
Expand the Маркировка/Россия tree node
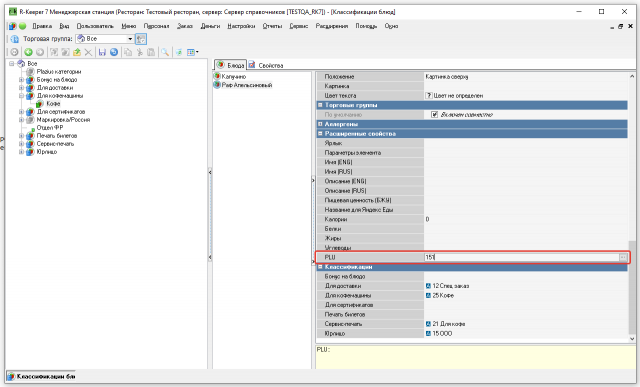click(22, 120)
